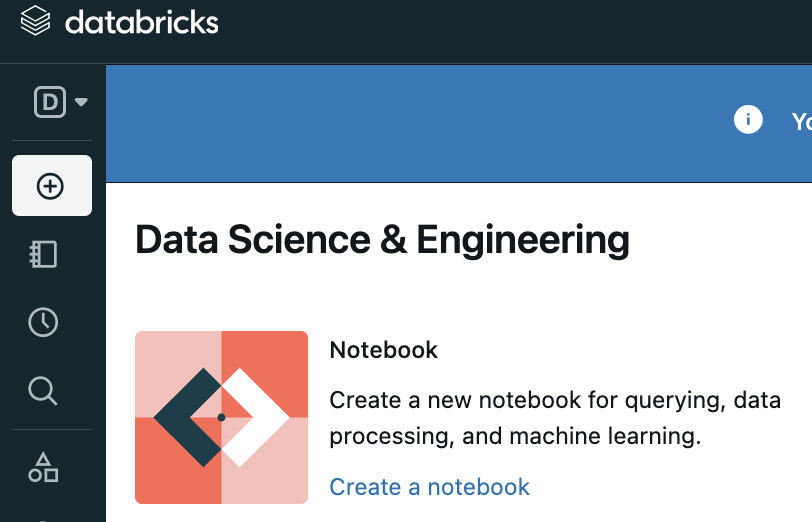Image resolution: width=812 pixels, height=522 pixels.
Task: Show Recents via the clock icon
Action: [43, 322]
